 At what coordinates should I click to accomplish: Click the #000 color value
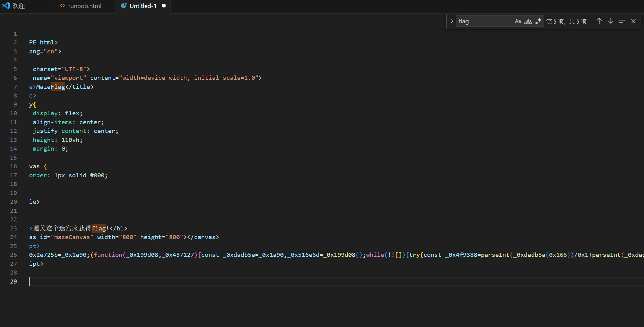[97, 175]
